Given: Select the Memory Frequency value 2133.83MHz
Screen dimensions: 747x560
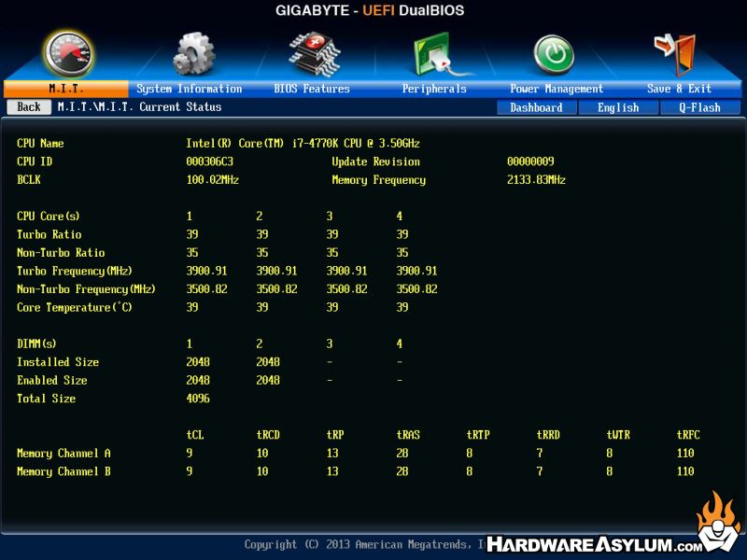Looking at the screenshot, I should point(536,179).
